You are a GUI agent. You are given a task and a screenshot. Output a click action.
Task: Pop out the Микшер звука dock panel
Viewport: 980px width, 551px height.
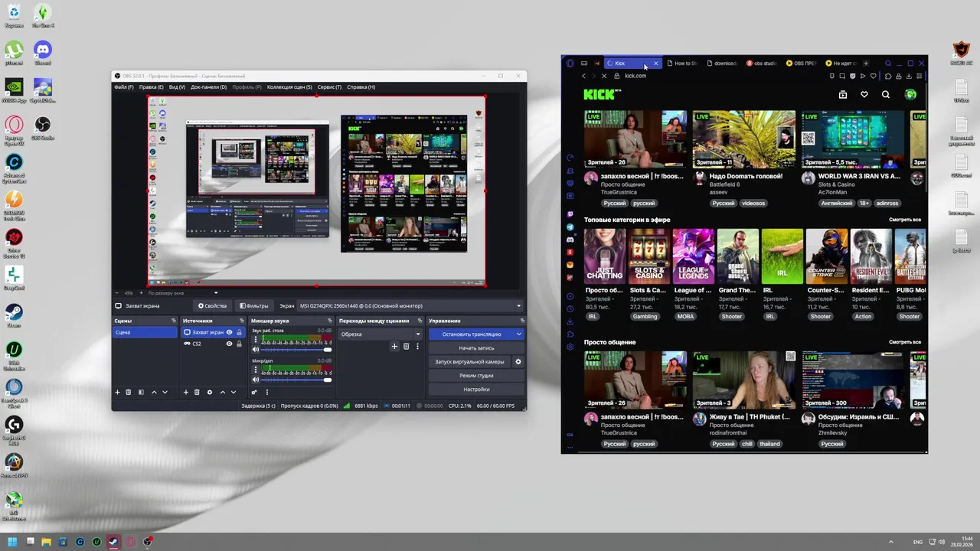(330, 321)
